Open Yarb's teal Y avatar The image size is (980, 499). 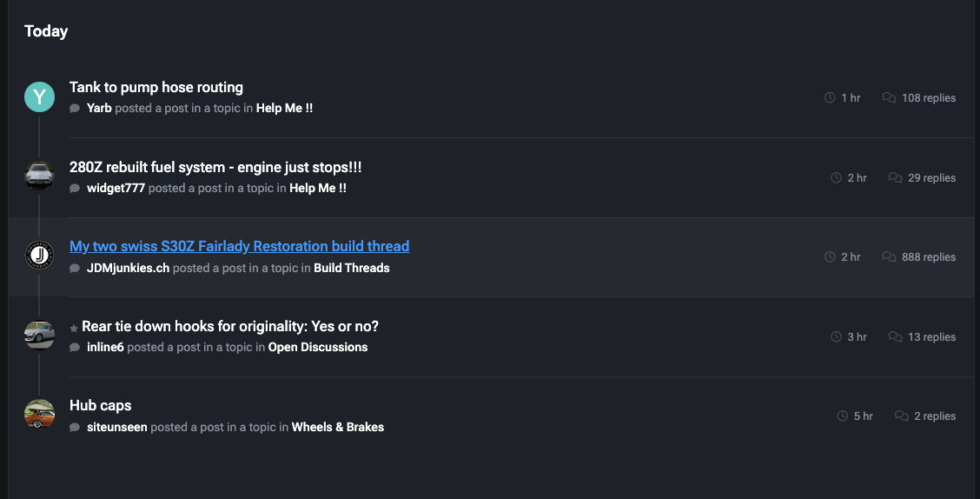click(x=39, y=96)
